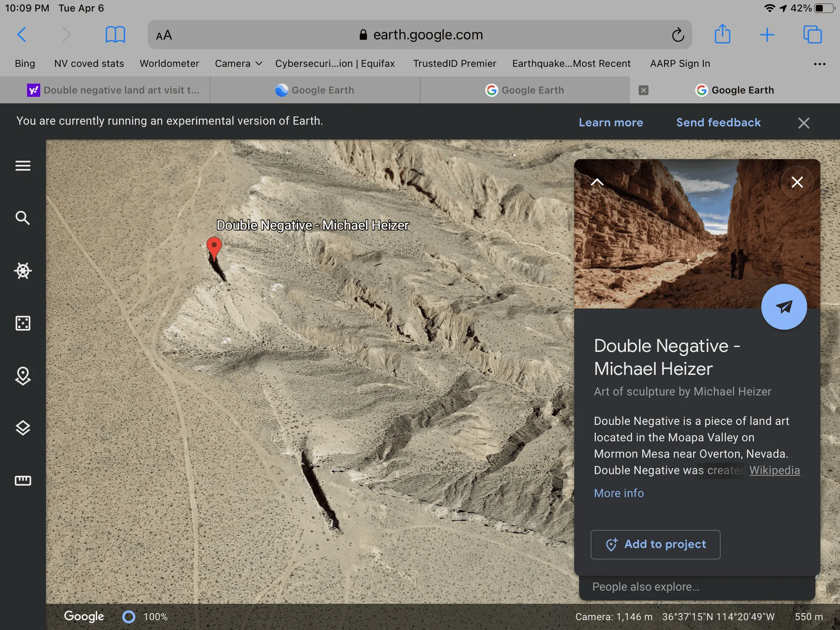Open the AARP Sign In bookmark
Viewport: 840px width, 630px height.
pos(680,64)
